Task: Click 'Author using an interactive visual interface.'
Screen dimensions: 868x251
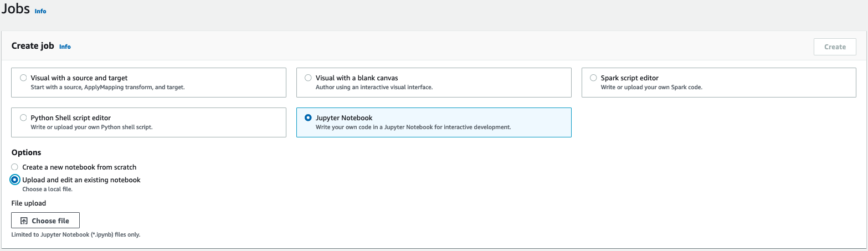Action: point(374,87)
